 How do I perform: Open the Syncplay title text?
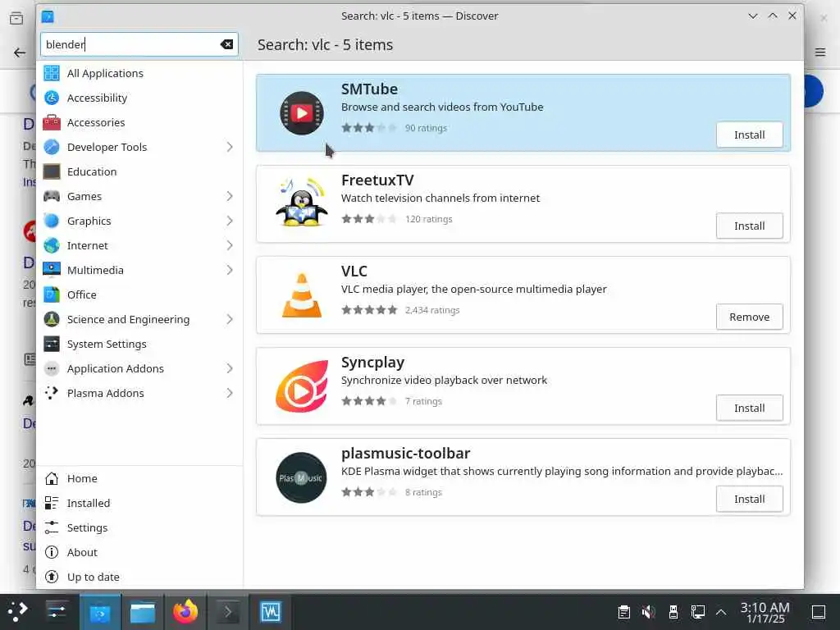(x=373, y=363)
